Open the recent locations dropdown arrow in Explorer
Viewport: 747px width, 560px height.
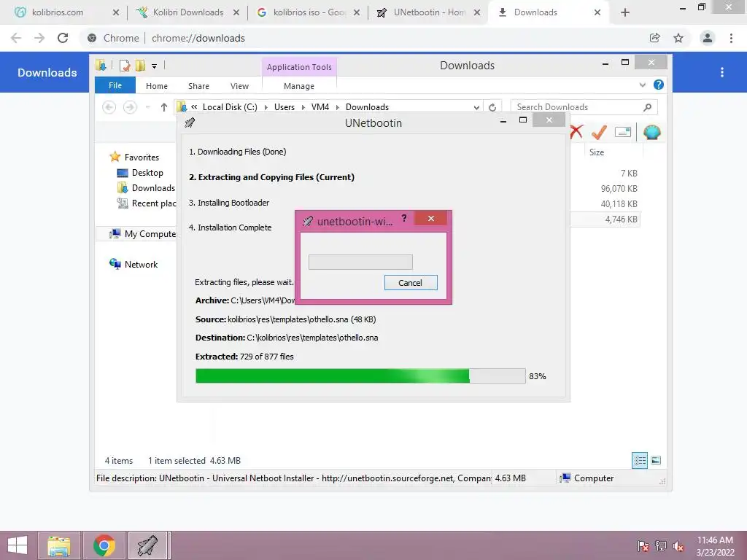[147, 107]
